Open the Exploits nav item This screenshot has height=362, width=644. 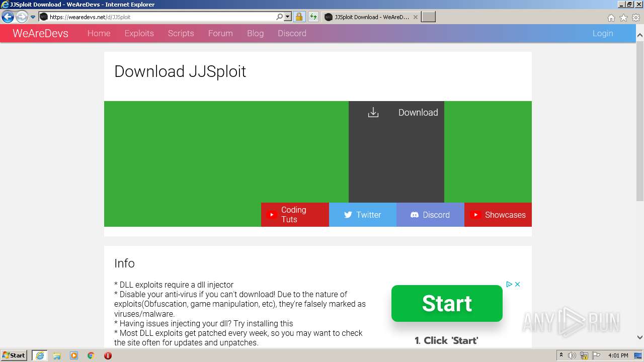pyautogui.click(x=139, y=33)
